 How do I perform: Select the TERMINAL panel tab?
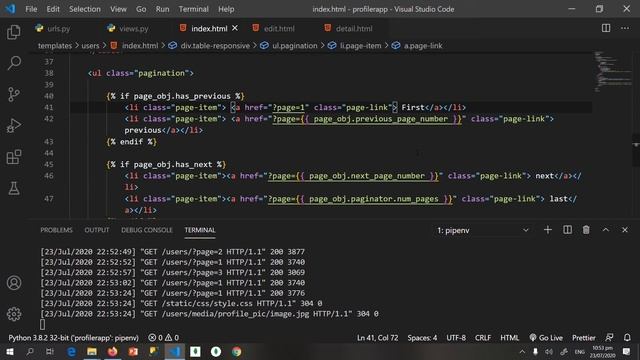pos(200,230)
